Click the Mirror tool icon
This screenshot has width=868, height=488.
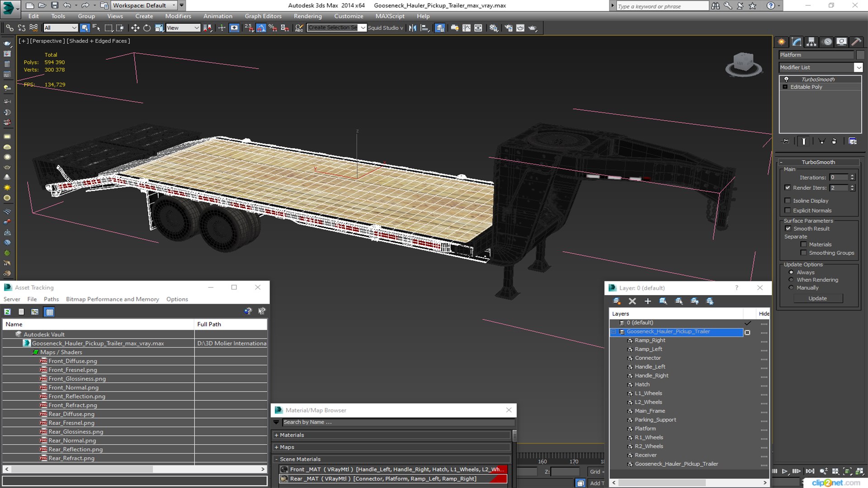pyautogui.click(x=412, y=28)
